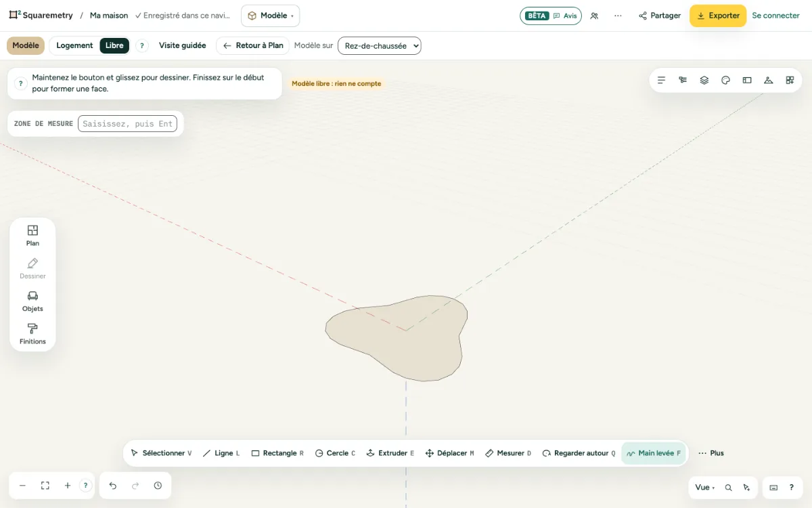Open the Finitions paint roller panel
This screenshot has width=812, height=508.
[32, 334]
